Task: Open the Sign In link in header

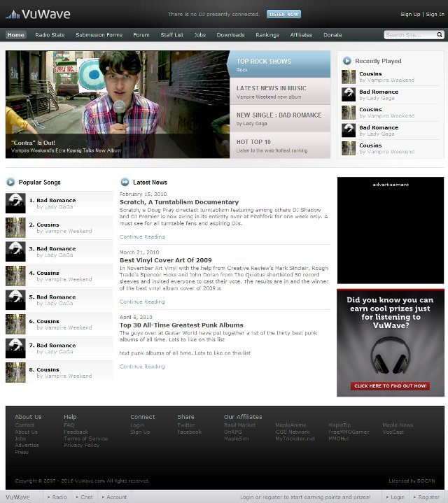Action: coord(435,14)
